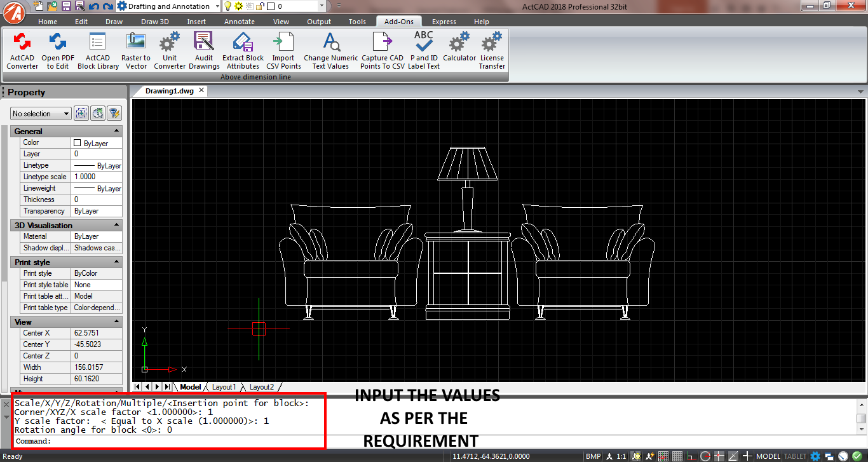The height and width of the screenshot is (462, 868).
Task: Switch to the Annotate ribbon tab
Action: pyautogui.click(x=240, y=21)
